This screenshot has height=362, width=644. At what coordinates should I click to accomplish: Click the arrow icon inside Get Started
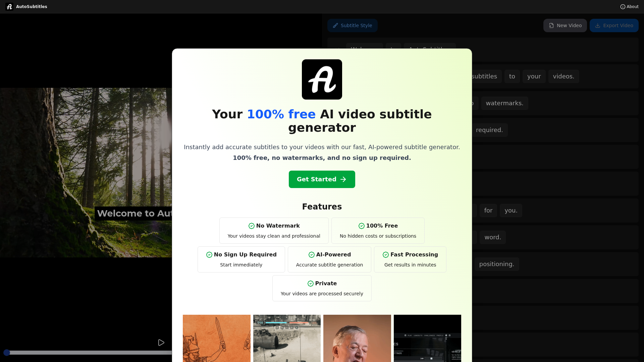point(343,179)
